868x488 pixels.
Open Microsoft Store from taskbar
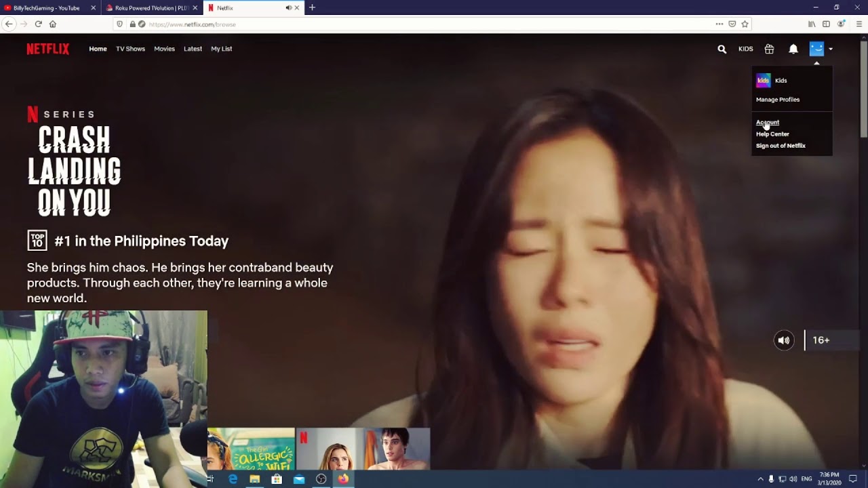tap(277, 479)
